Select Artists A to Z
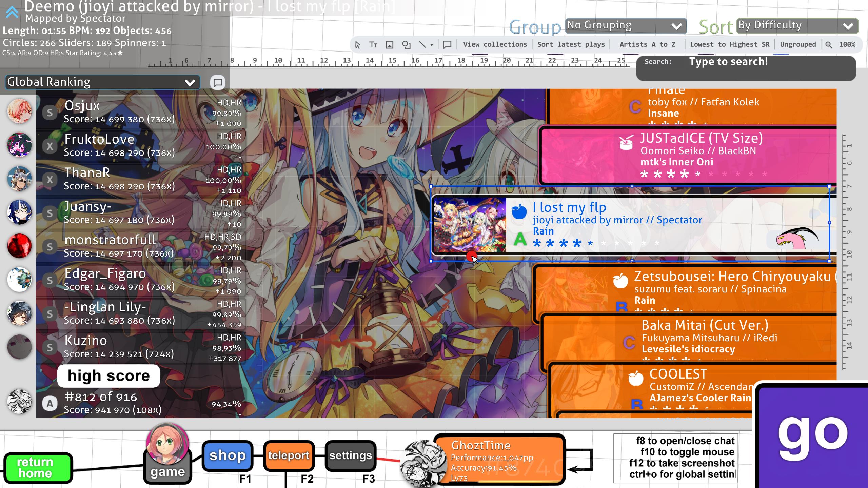The height and width of the screenshot is (488, 868). [x=647, y=45]
